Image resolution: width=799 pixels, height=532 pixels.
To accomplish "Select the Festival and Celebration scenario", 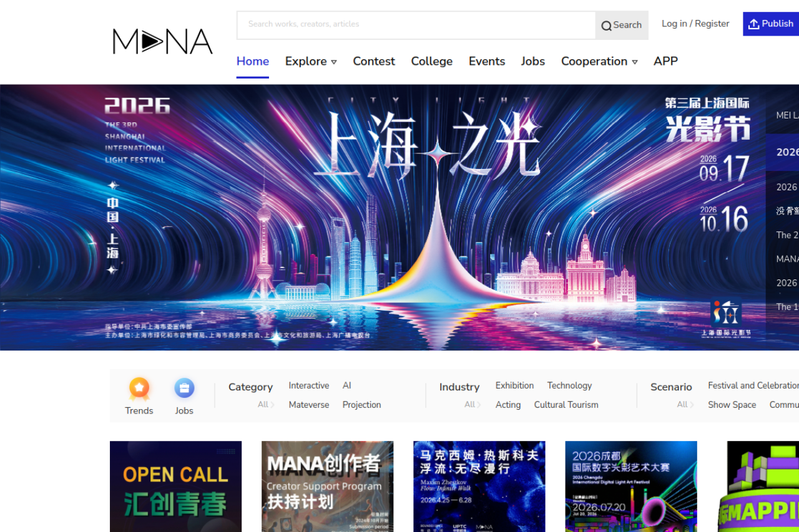I will pyautogui.click(x=753, y=385).
